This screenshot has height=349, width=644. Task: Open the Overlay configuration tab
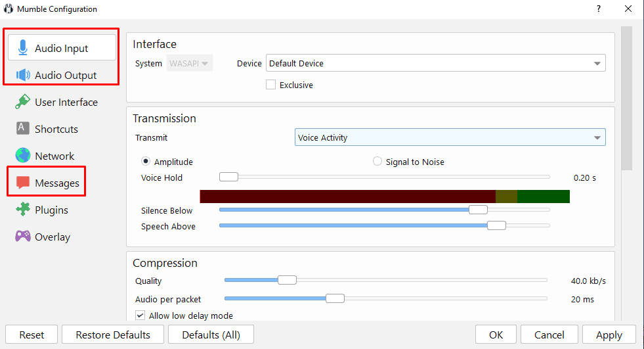[x=62, y=237]
